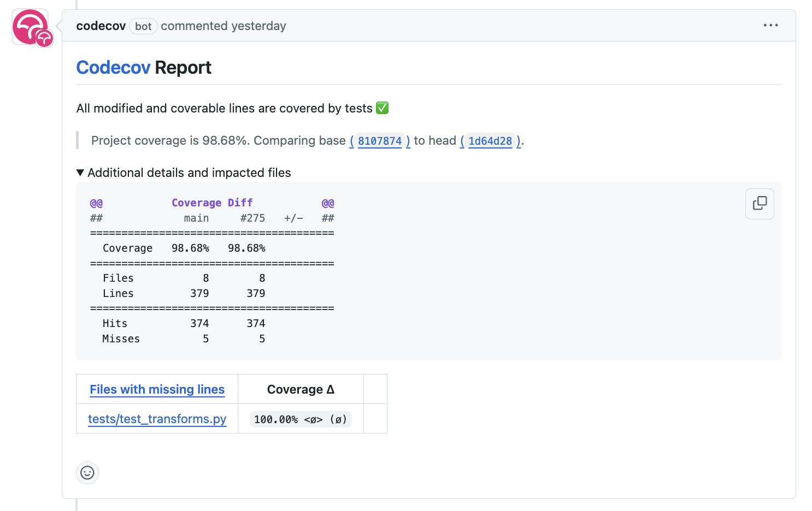Viewport: 812px width, 511px height.
Task: Click the Files row label
Action: pos(118,278)
